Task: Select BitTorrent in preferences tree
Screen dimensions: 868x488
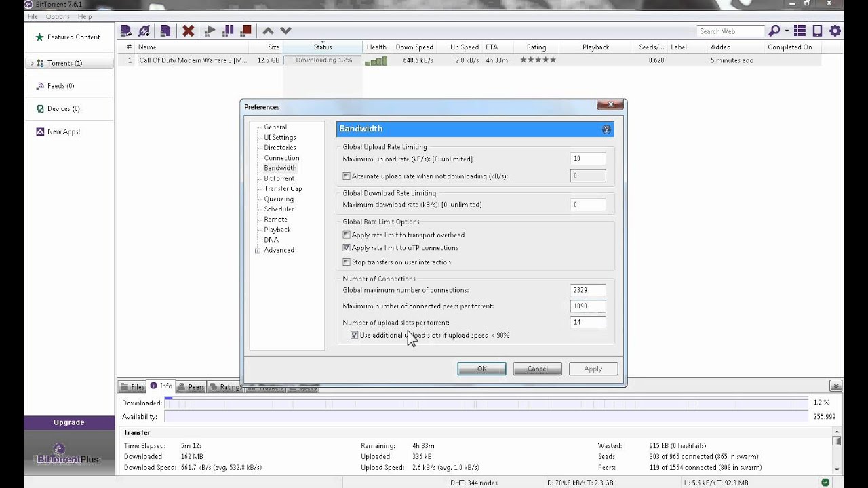Action: (279, 178)
